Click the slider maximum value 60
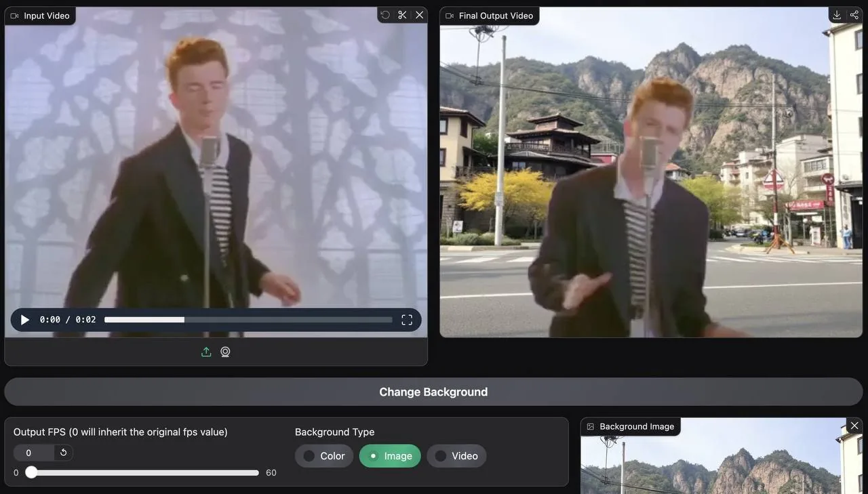Screen dimensions: 868x494 point(271,473)
